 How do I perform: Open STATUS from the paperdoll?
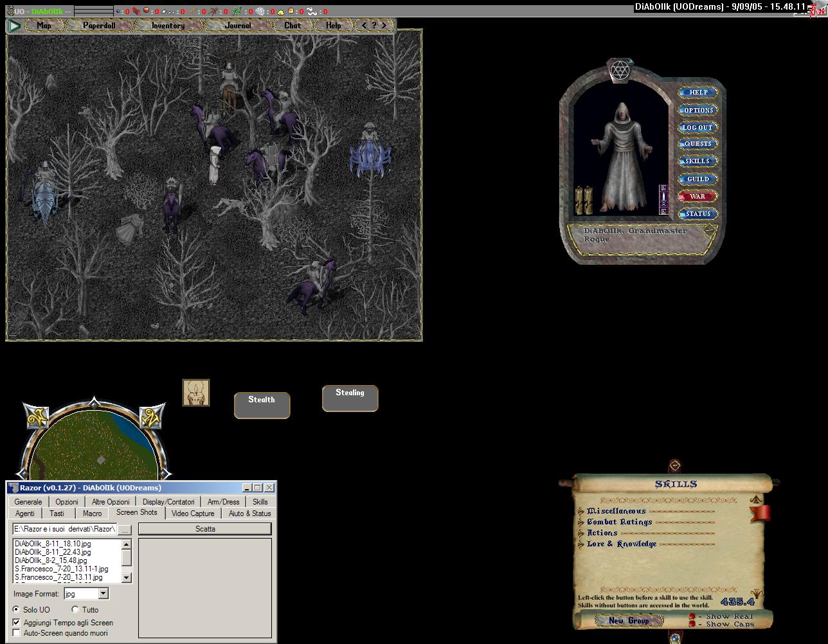click(698, 214)
